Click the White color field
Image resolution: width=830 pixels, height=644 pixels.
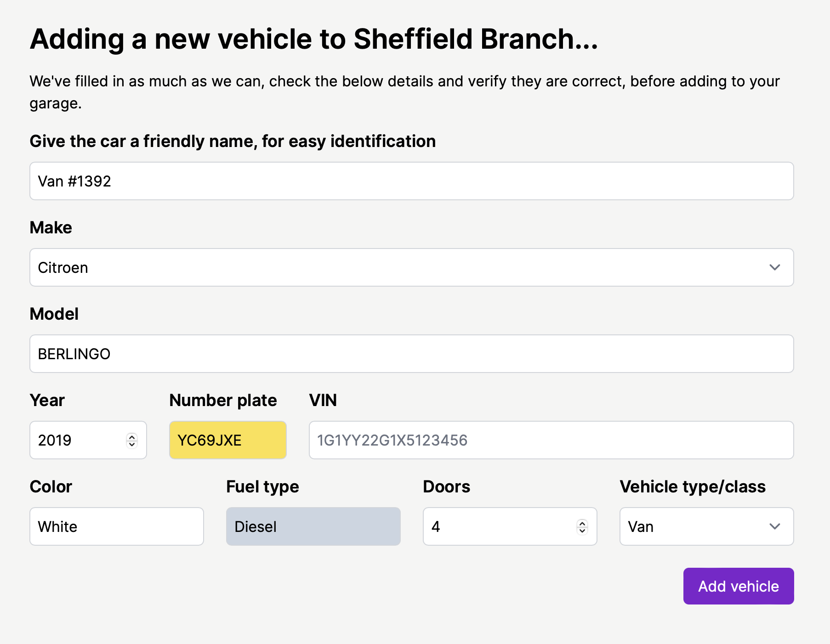[116, 526]
